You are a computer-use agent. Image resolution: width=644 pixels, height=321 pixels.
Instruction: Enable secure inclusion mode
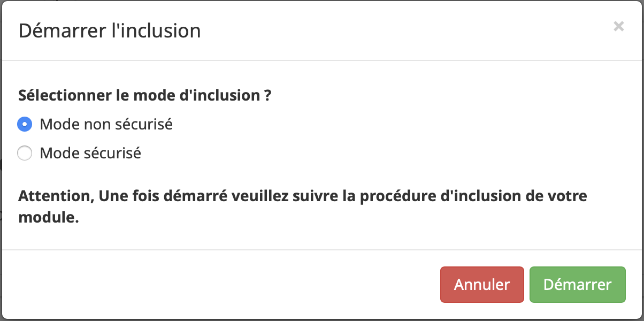click(24, 154)
